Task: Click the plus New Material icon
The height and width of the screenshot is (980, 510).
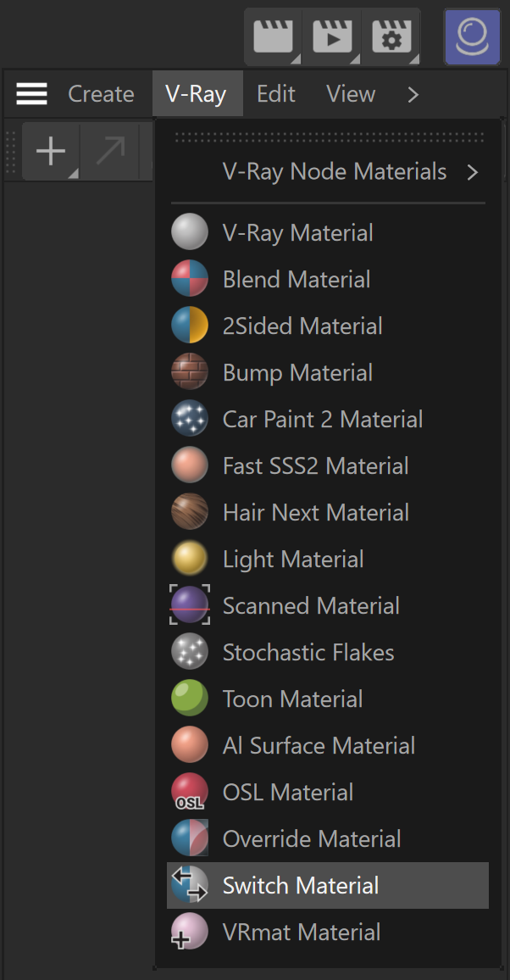Action: (51, 151)
